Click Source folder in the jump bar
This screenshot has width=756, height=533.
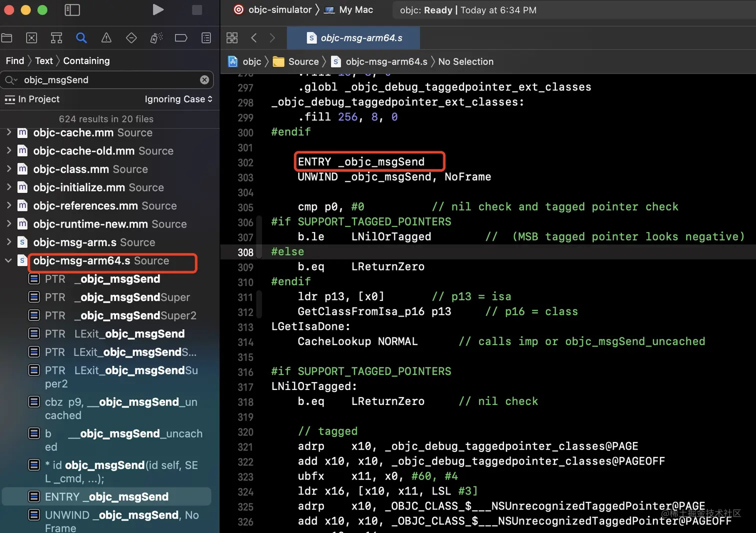tap(296, 61)
